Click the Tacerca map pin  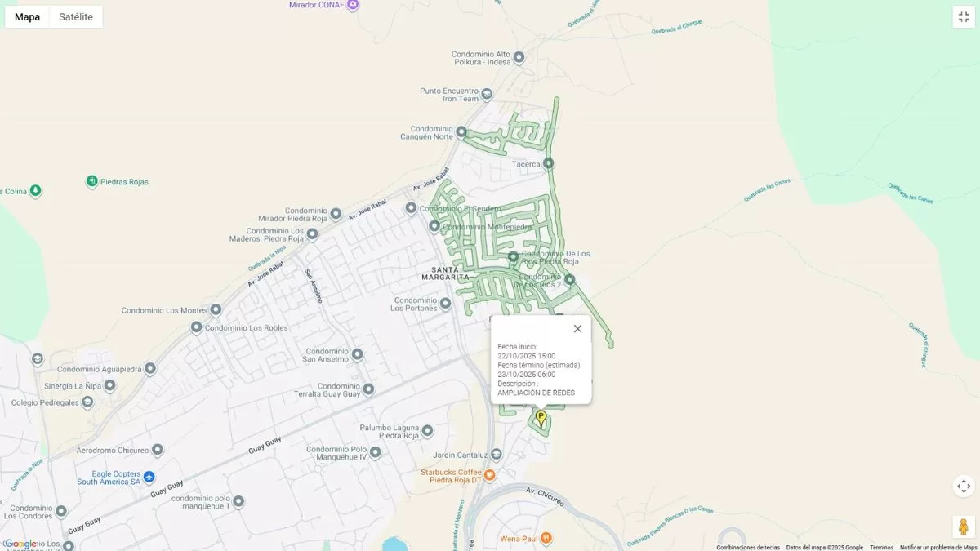point(549,163)
